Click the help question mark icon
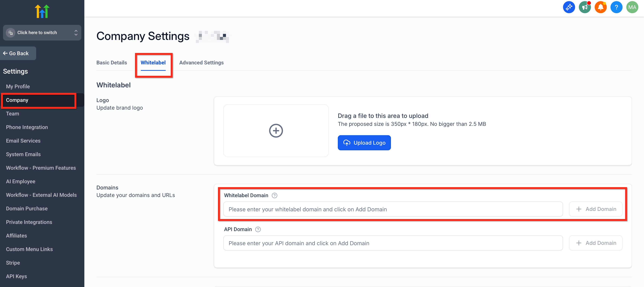The image size is (644, 287). point(616,7)
